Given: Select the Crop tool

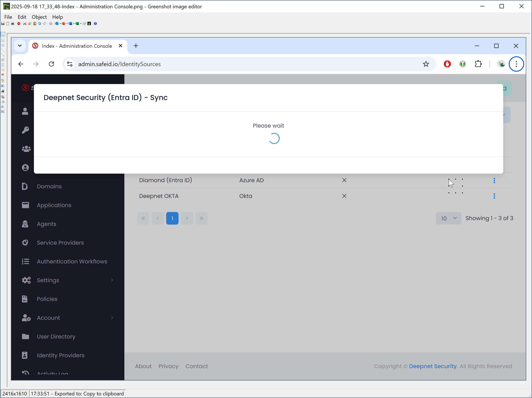Looking at the screenshot, I should coord(3,97).
